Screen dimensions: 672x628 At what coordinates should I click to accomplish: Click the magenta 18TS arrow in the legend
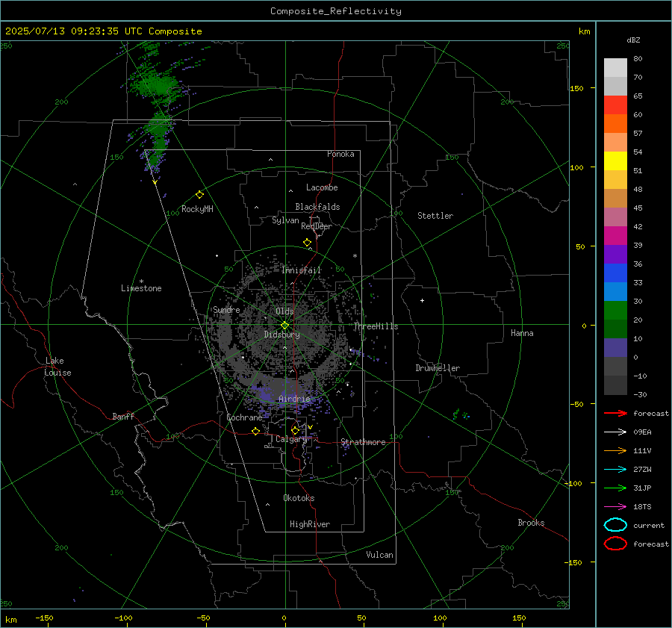pos(615,507)
